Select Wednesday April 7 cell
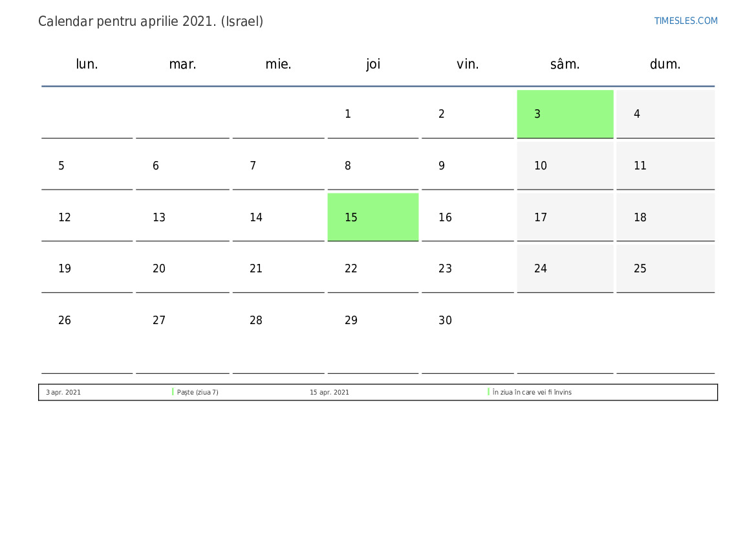756x535 pixels. [x=278, y=166]
